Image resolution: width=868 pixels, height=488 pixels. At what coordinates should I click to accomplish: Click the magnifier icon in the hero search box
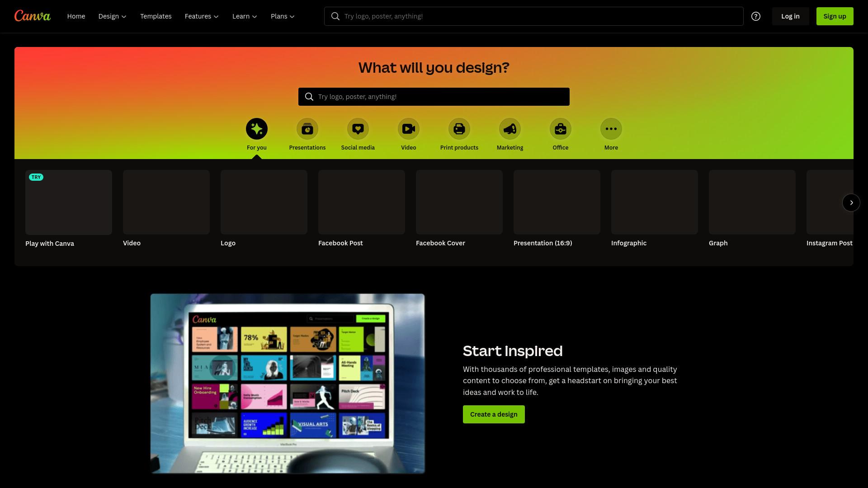click(309, 97)
